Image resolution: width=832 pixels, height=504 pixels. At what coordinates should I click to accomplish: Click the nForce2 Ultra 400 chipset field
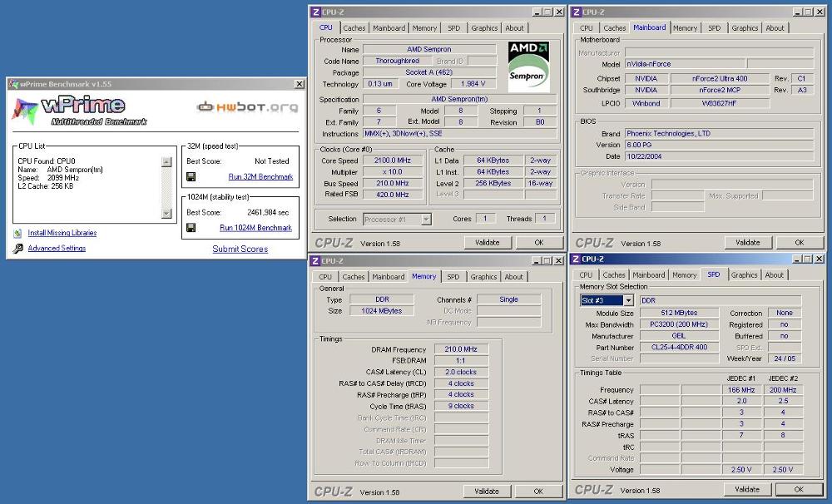tap(720, 78)
